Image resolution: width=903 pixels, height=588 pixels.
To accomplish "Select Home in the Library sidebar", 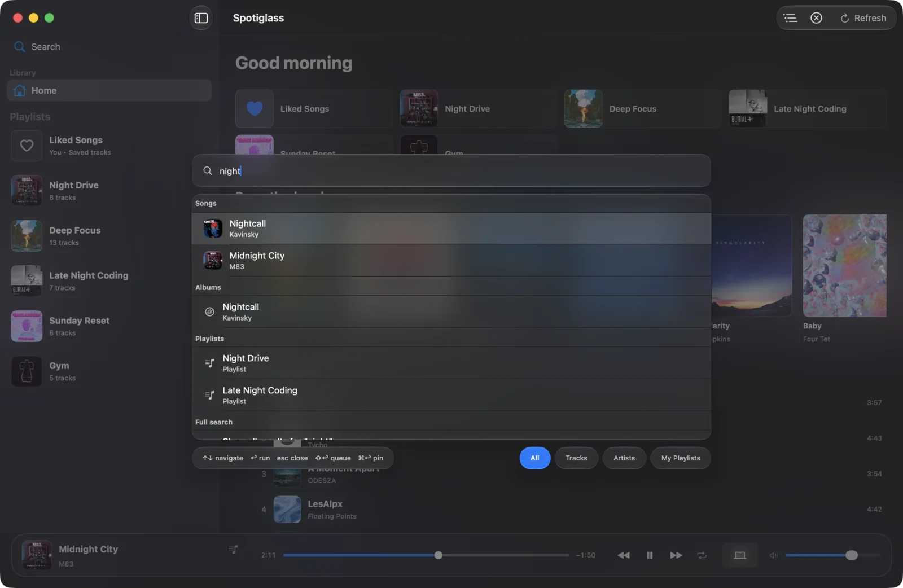I will coord(109,90).
